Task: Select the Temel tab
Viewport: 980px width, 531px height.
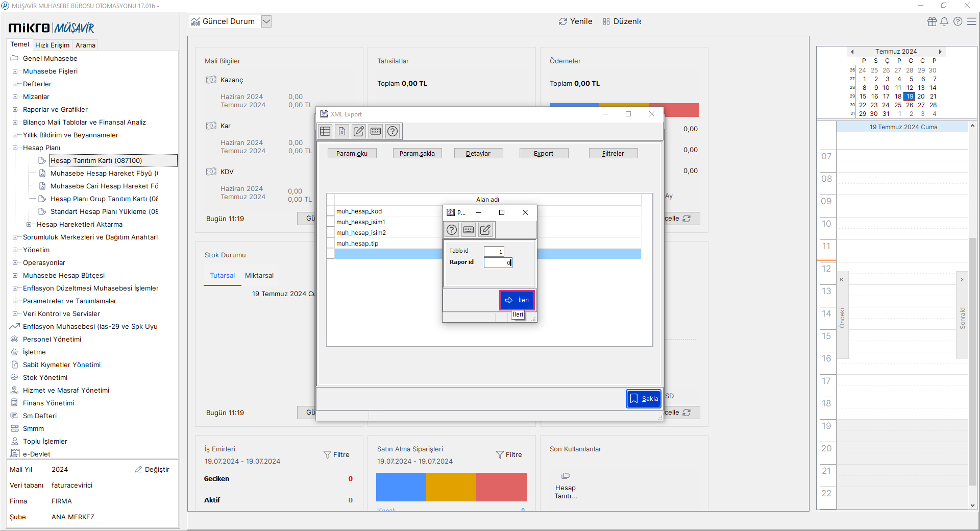Action: point(20,44)
